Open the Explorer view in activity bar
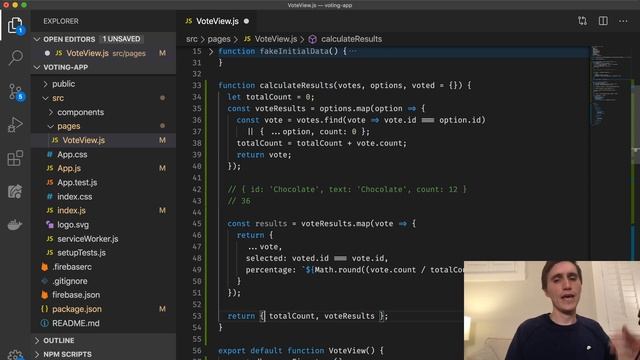This screenshot has height=360, width=640. pyautogui.click(x=15, y=25)
